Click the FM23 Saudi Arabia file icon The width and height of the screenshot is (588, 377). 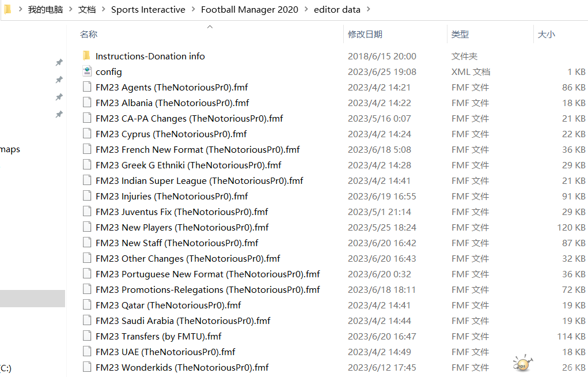(87, 321)
